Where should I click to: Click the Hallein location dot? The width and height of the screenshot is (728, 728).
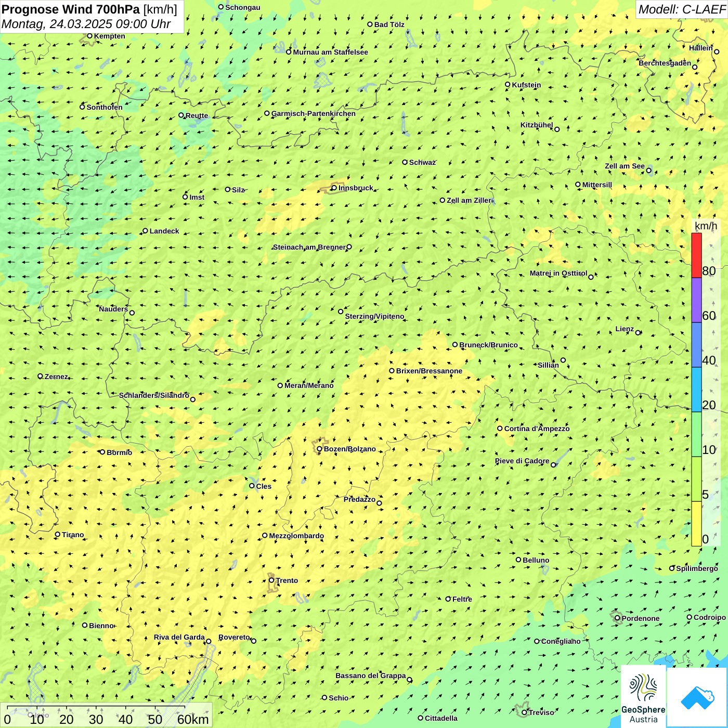[716, 51]
